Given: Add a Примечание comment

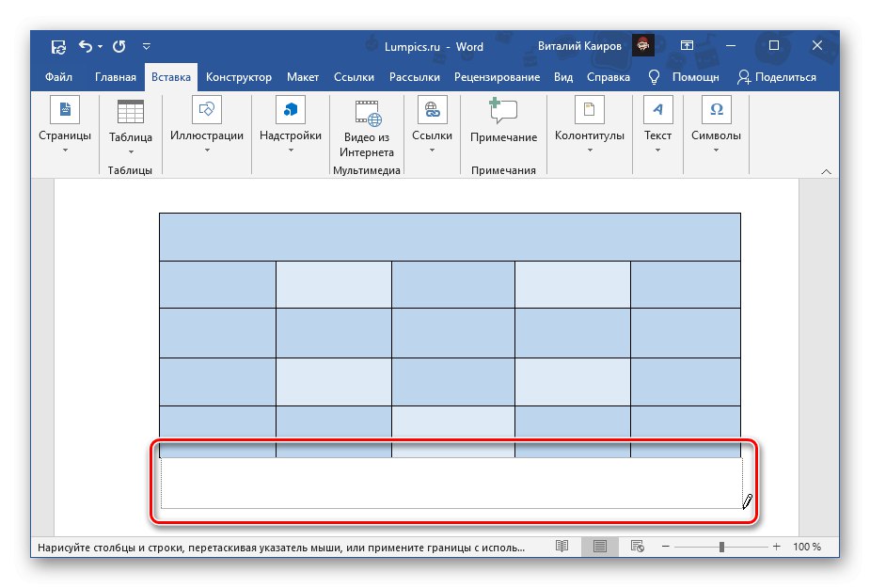Looking at the screenshot, I should pyautogui.click(x=503, y=121).
